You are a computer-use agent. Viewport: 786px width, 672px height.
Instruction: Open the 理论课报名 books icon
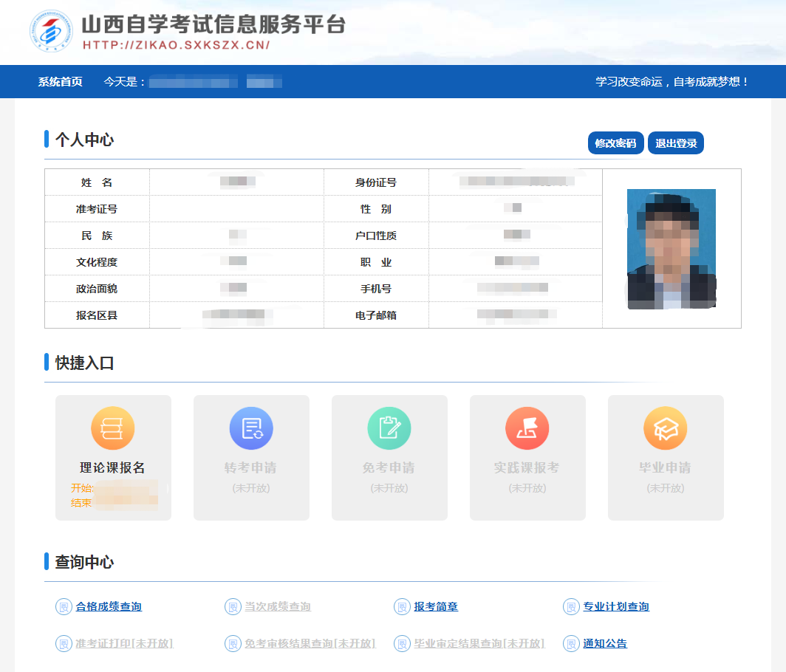[x=113, y=428]
